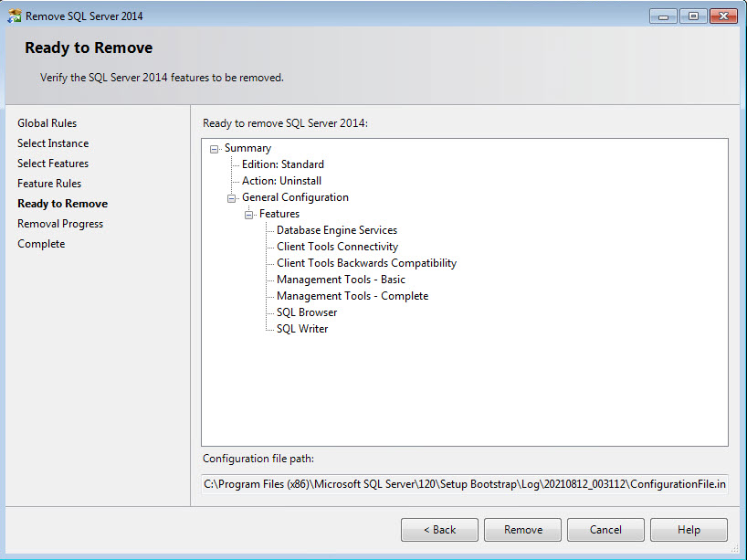Maximize the Remove SQL Server 2014 window
Viewport: 747px width, 560px height.
point(693,16)
